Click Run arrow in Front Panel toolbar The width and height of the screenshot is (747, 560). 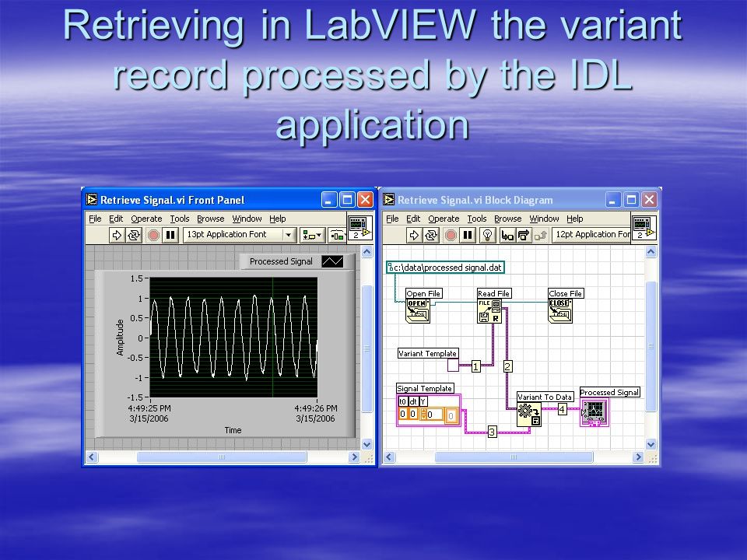116,235
